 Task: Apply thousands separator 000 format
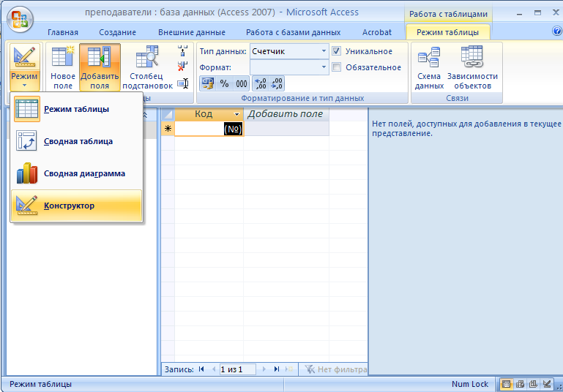pos(242,83)
